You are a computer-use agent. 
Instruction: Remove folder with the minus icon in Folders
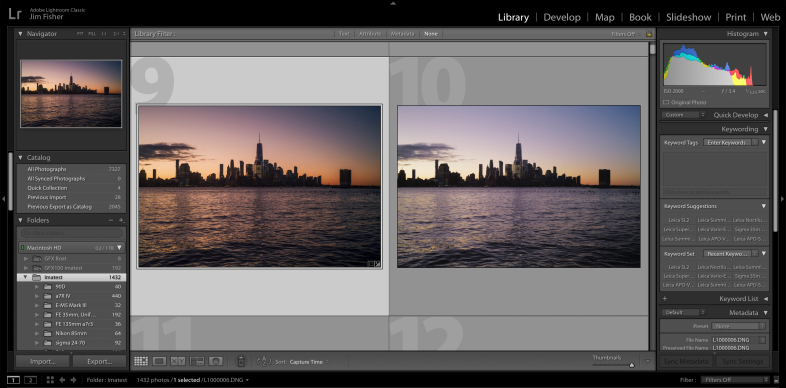point(111,220)
